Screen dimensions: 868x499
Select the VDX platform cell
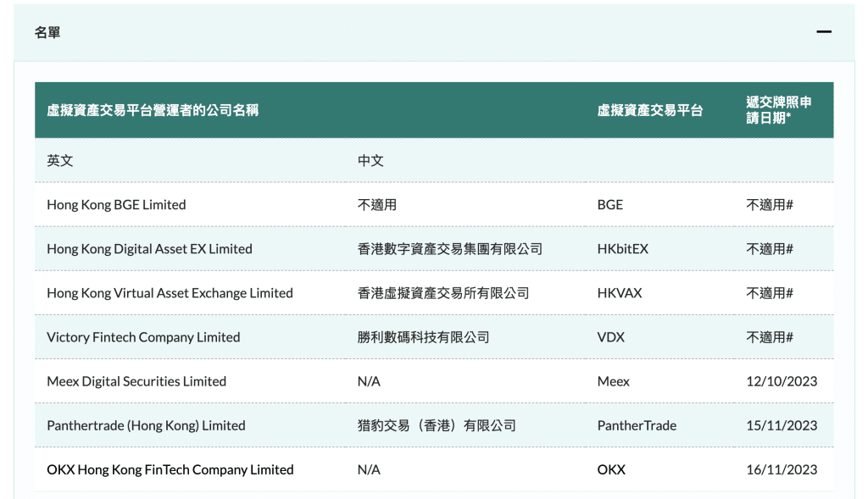coord(610,337)
